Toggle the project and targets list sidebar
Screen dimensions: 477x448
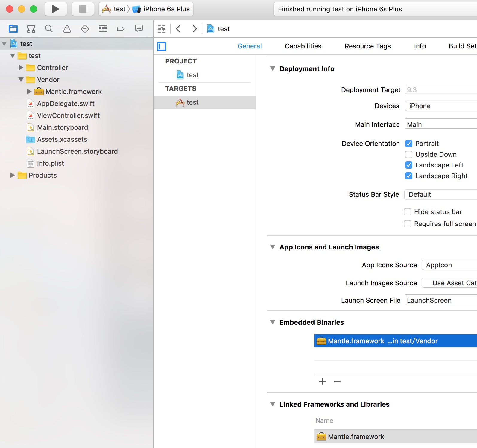(162, 46)
